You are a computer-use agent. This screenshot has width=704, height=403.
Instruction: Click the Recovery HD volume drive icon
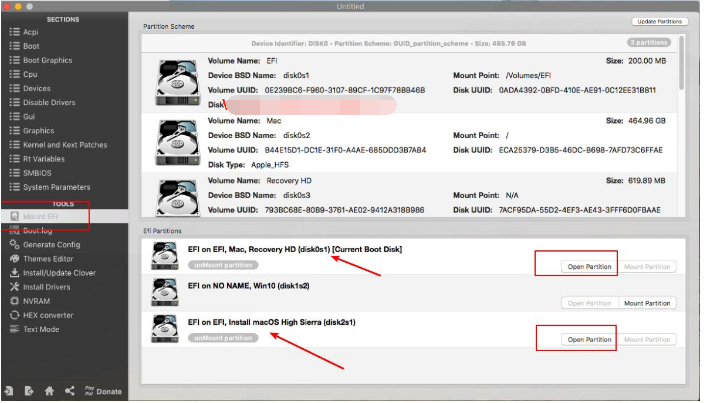click(x=178, y=197)
